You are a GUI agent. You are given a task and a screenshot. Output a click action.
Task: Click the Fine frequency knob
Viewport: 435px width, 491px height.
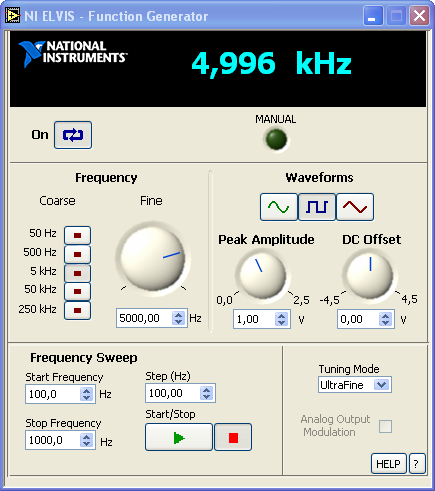(153, 259)
